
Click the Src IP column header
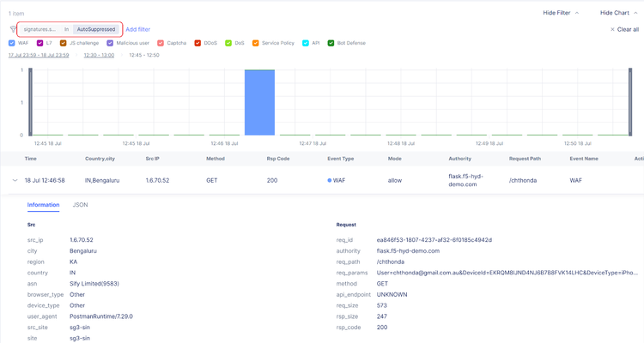coord(152,159)
